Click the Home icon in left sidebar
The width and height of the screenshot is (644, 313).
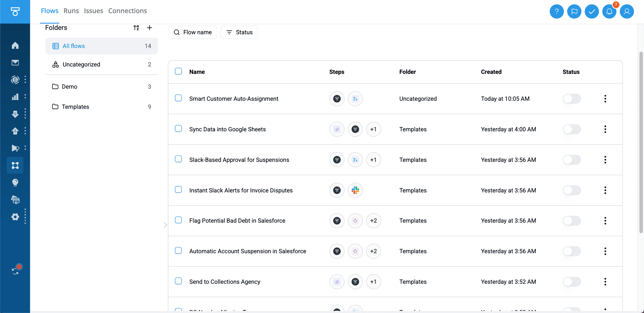[15, 45]
